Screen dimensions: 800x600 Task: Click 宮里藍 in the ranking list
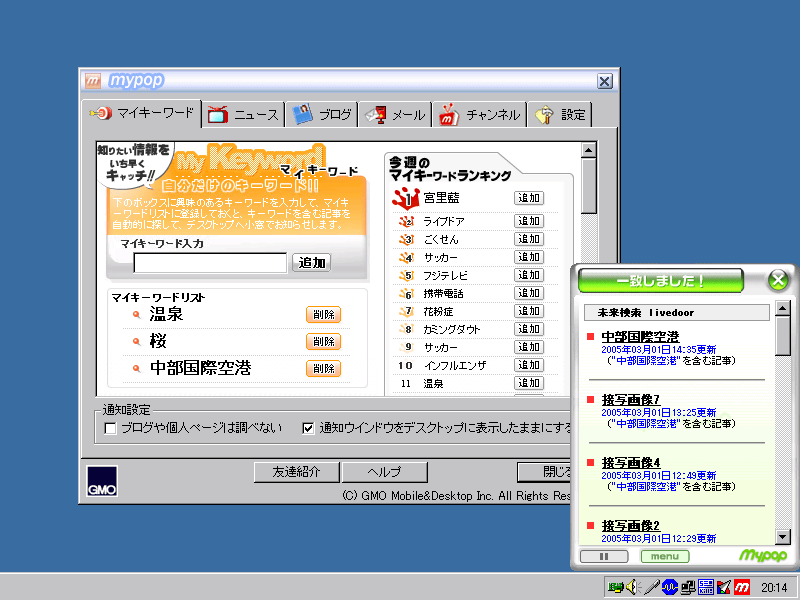pos(441,198)
